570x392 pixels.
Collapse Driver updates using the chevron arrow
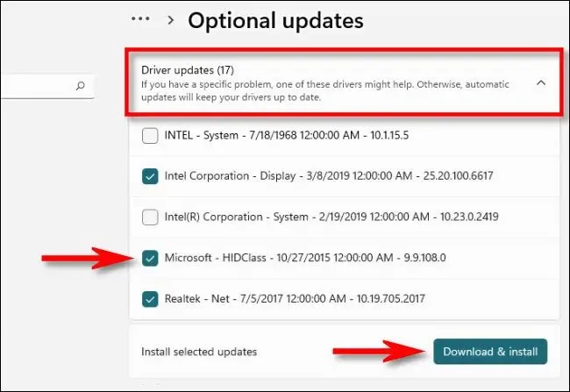point(540,82)
